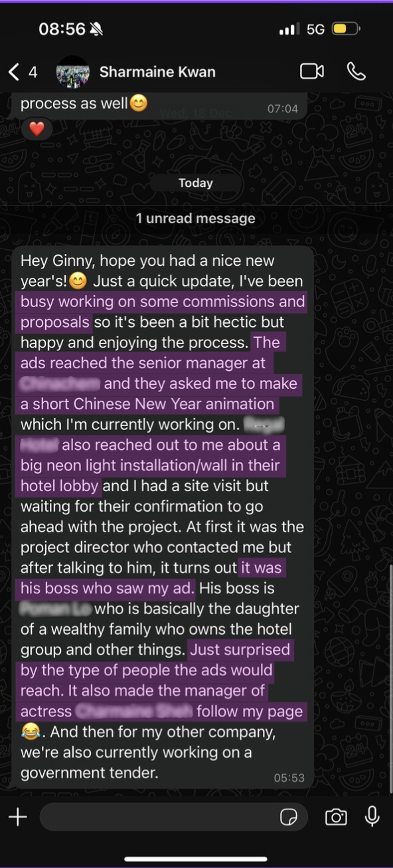Tap the plus attachment icon
393x868 pixels.
(x=18, y=817)
